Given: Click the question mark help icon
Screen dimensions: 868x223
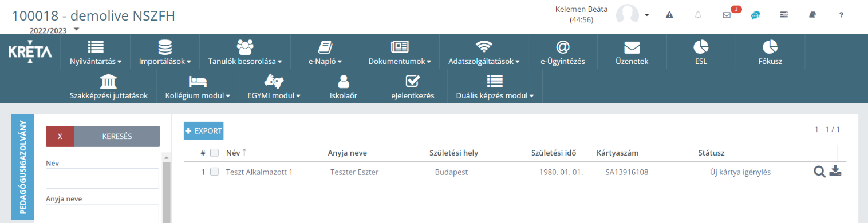Looking at the screenshot, I should [x=841, y=15].
